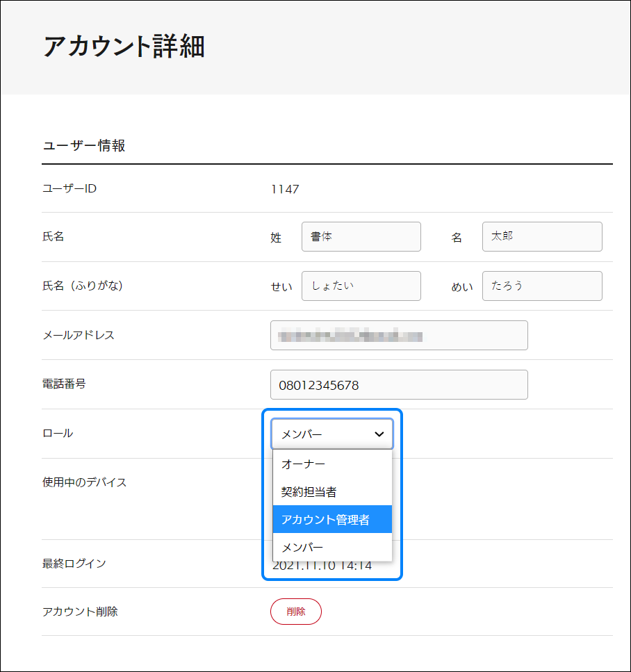The image size is (631, 672).
Task: Click the アカウント削除 row label
Action: [x=80, y=612]
